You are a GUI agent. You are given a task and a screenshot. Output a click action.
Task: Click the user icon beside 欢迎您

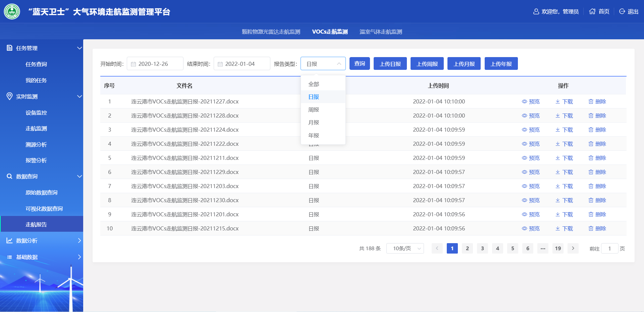[536, 11]
